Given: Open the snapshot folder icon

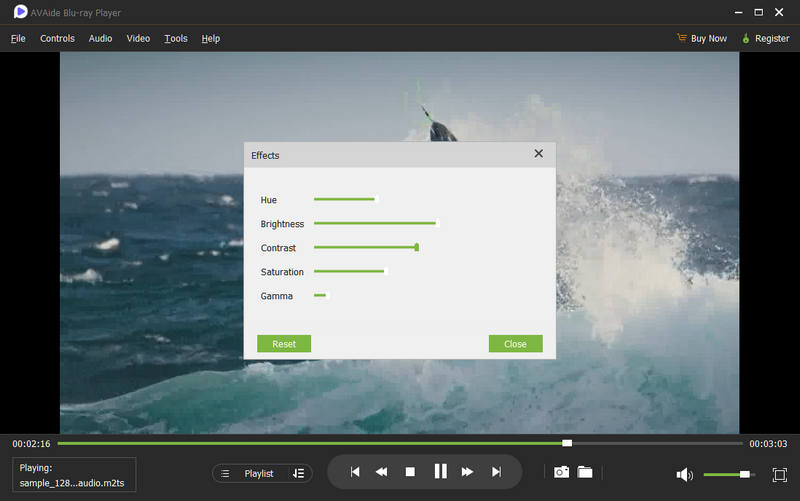Looking at the screenshot, I should [x=585, y=472].
